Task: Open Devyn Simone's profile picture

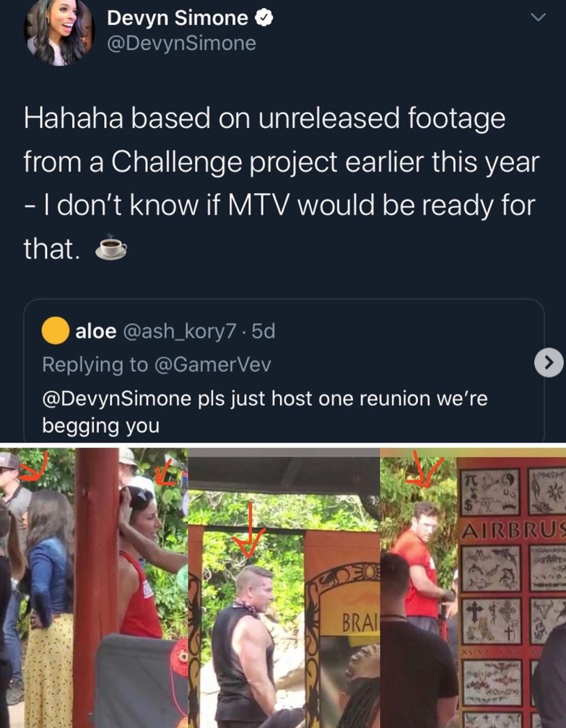Action: click(59, 32)
